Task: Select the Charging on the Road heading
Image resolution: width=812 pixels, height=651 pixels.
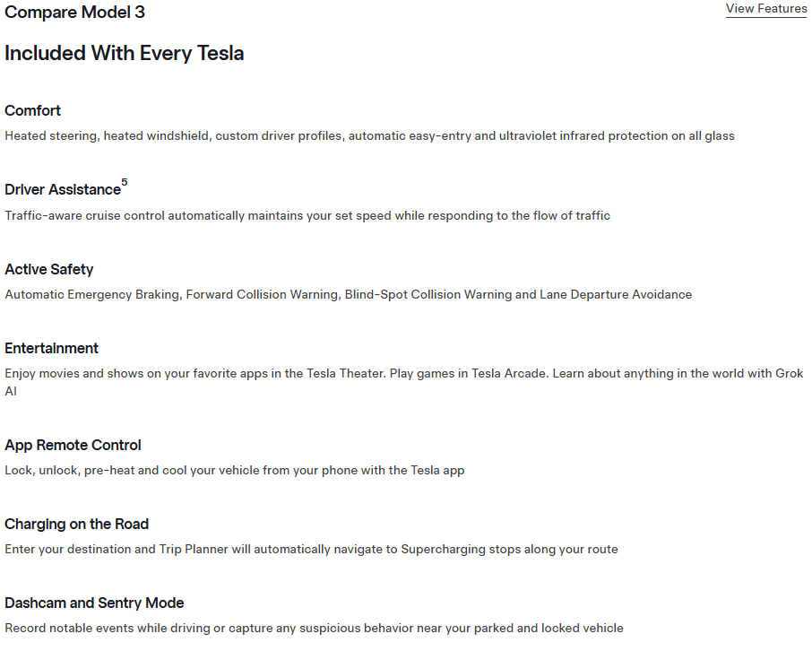Action: click(x=76, y=525)
